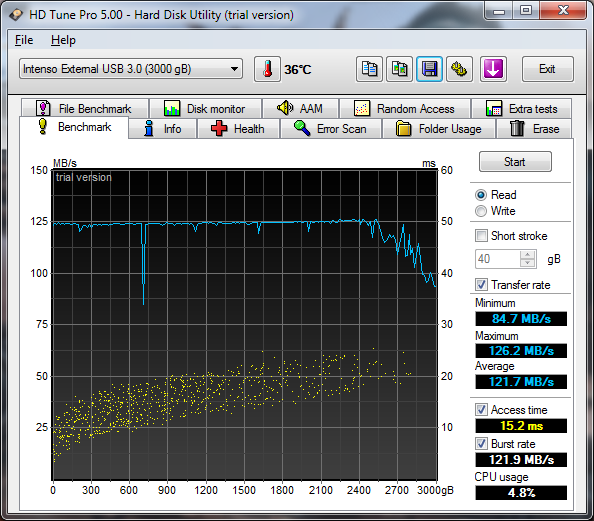The height and width of the screenshot is (521, 594).
Task: Click the Exit button
Action: [x=547, y=69]
